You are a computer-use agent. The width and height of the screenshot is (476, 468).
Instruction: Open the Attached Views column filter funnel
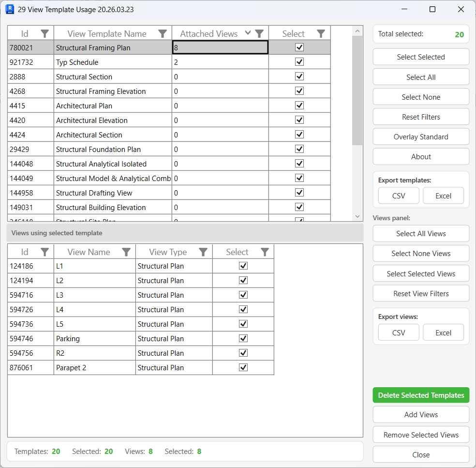pyautogui.click(x=260, y=33)
